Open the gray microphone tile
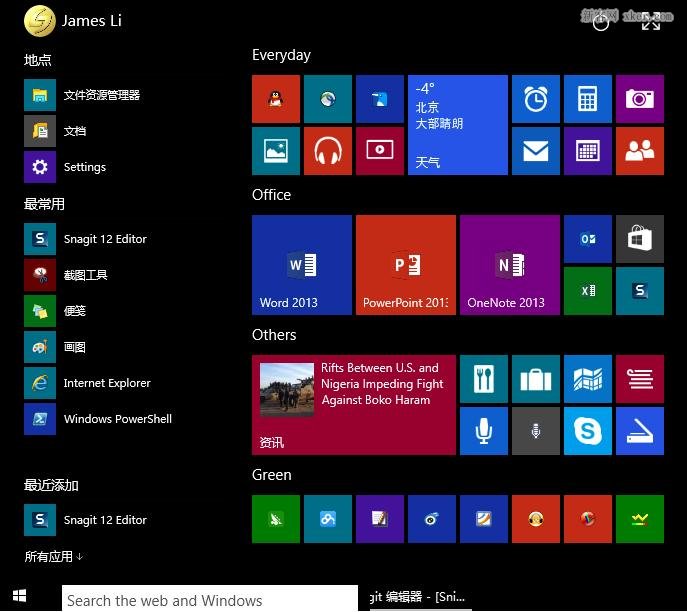Viewport: 687px width, 612px height. 536,431
